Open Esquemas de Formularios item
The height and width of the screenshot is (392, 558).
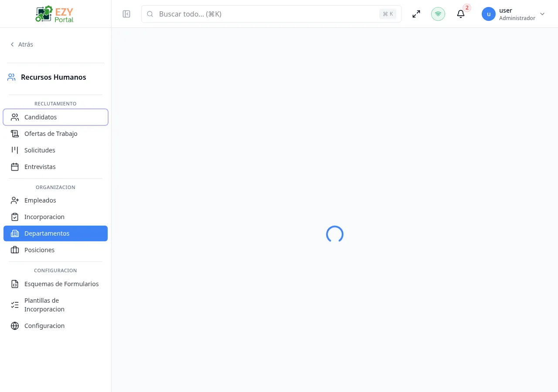55,284
